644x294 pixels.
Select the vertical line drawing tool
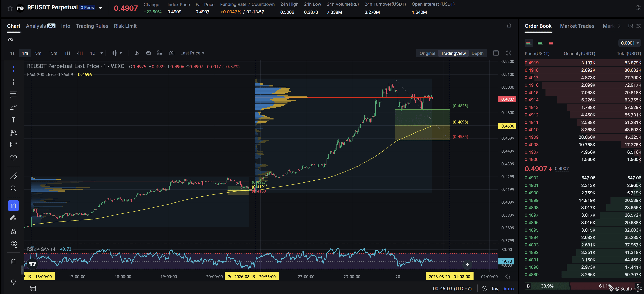(14, 82)
